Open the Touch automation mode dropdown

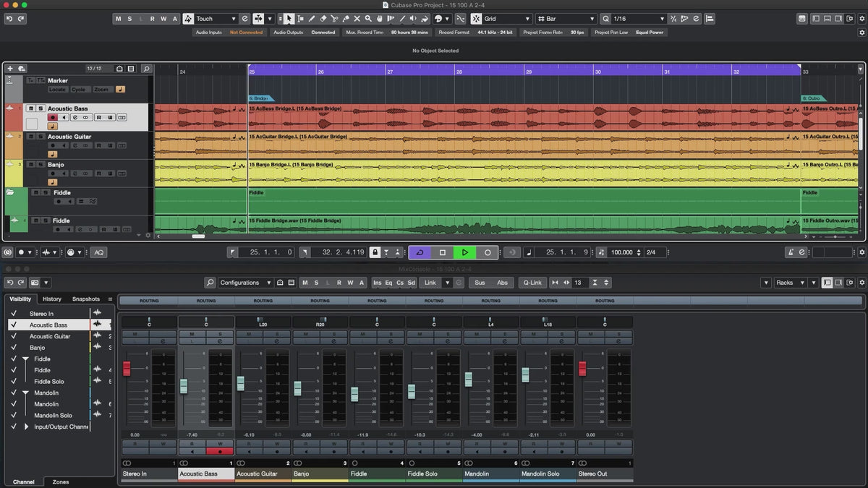click(x=217, y=19)
